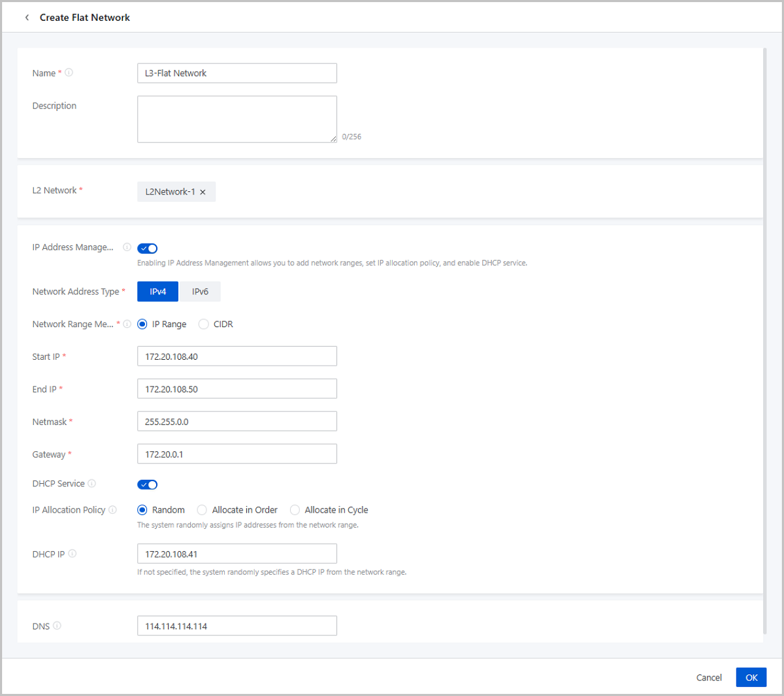Click the DNS info icon
Screen dimensions: 784x696
point(57,625)
